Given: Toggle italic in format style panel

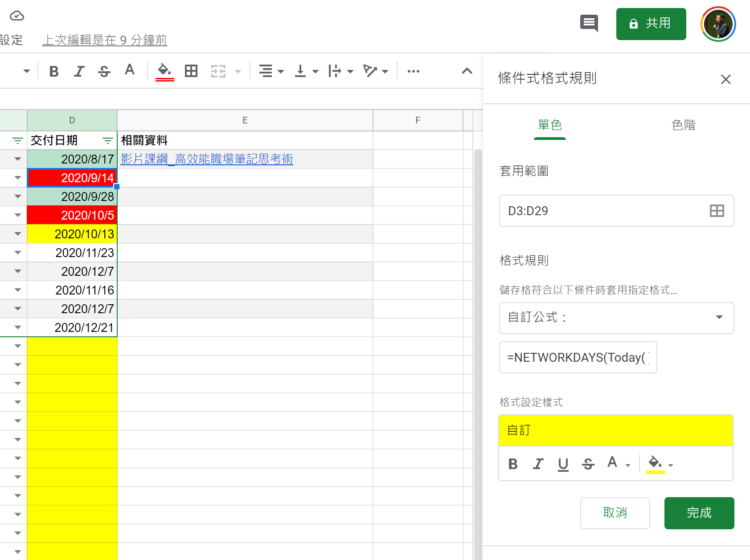Looking at the screenshot, I should 538,464.
